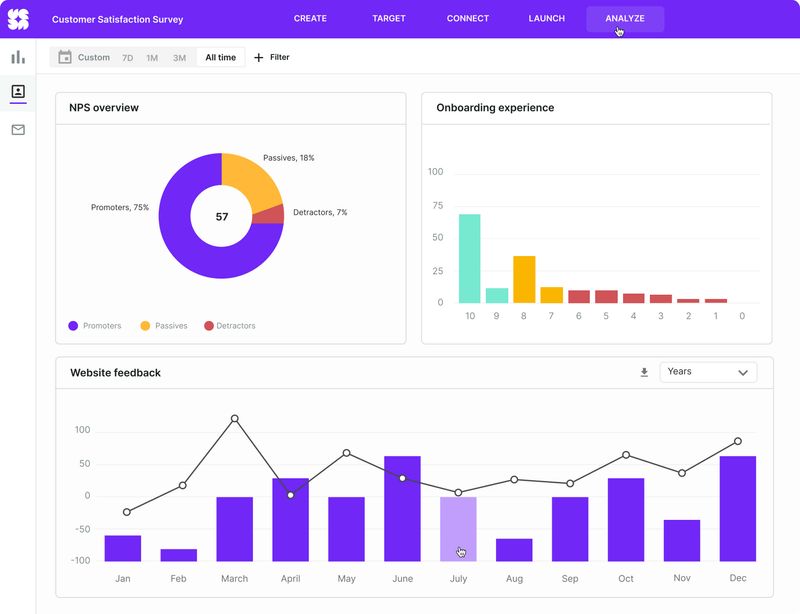The height and width of the screenshot is (614, 800).
Task: Switch to the CREATE tab
Action: click(x=310, y=18)
